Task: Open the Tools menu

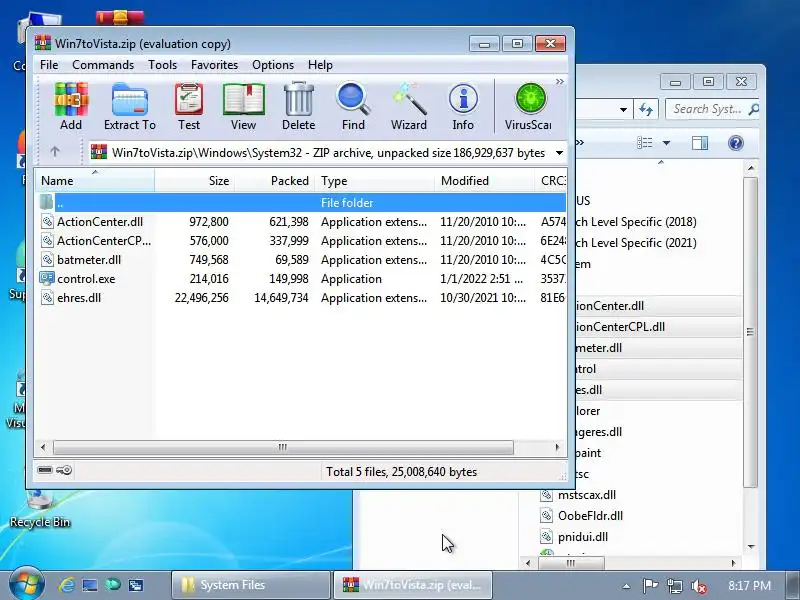Action: pos(162,65)
